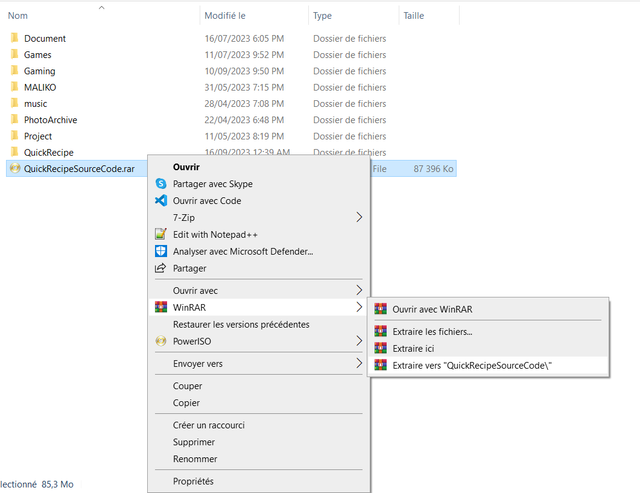Choose Renommer from the menu
640x493 pixels.
pyautogui.click(x=195, y=459)
